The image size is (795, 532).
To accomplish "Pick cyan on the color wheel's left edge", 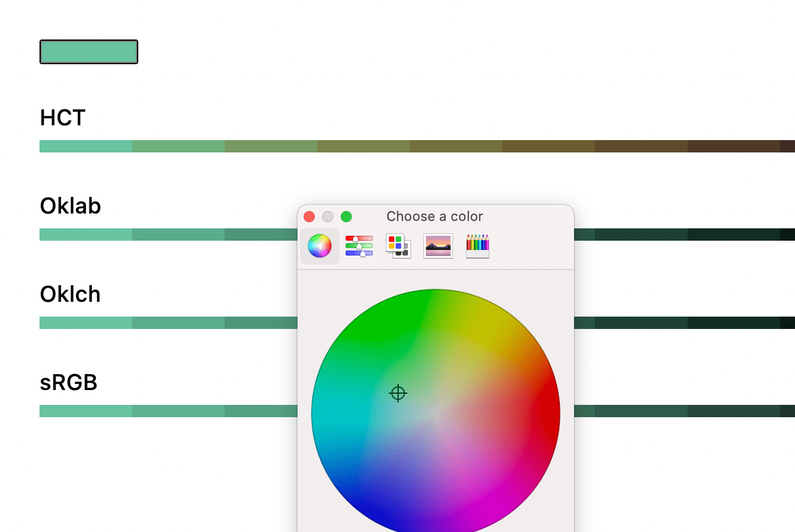I will pos(321,414).
